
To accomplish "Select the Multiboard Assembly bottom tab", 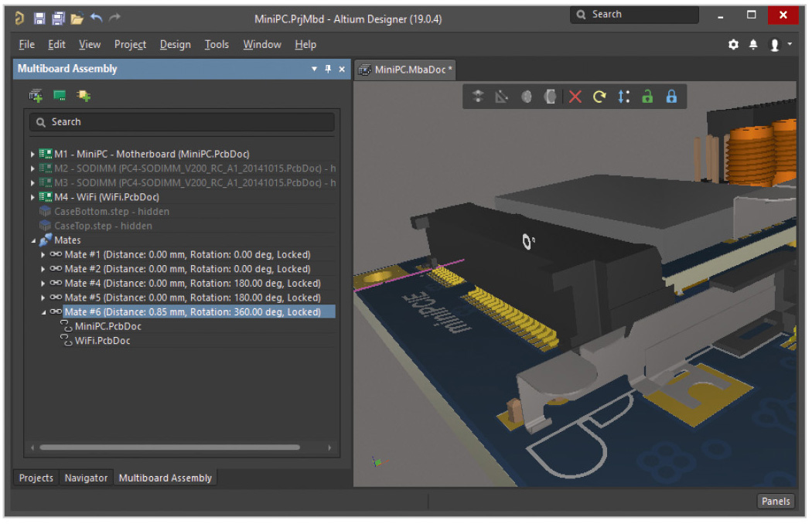I will [x=165, y=478].
